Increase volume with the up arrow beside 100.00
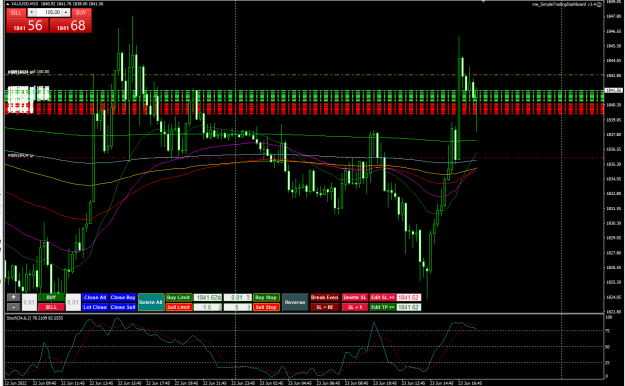Image resolution: width=625 pixels, height=386 pixels. coord(66,12)
